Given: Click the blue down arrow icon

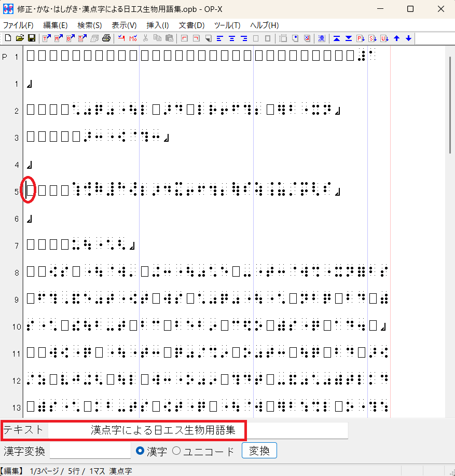Looking at the screenshot, I should click(409, 38).
